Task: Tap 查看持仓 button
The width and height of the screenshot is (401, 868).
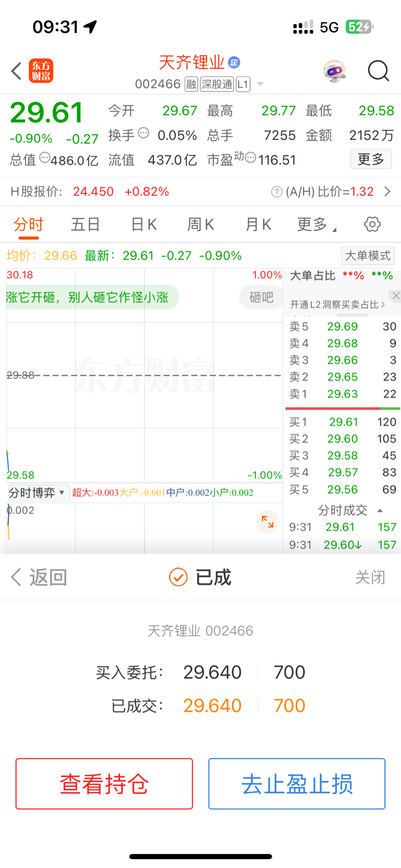Action: (104, 784)
